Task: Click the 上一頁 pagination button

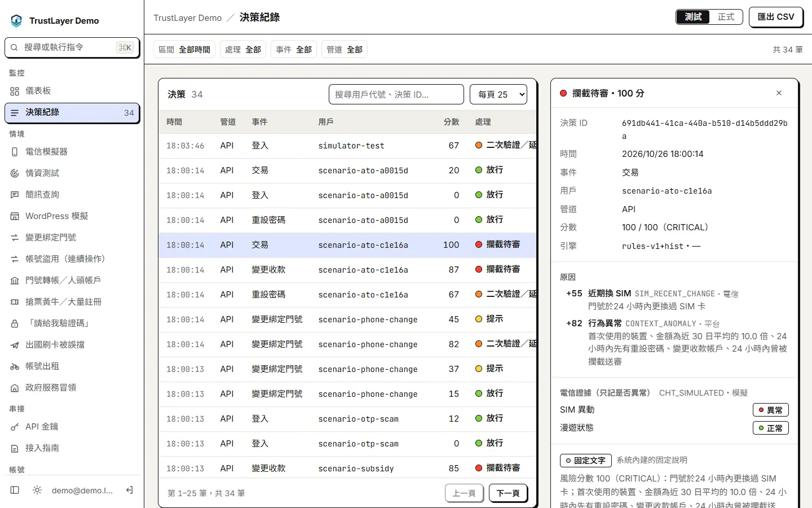Action: [x=464, y=493]
